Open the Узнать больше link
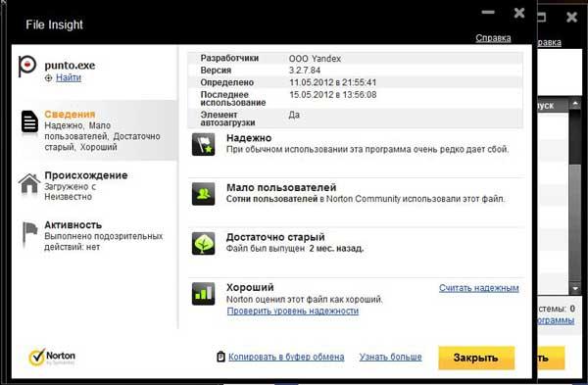The image size is (588, 385). coord(390,357)
